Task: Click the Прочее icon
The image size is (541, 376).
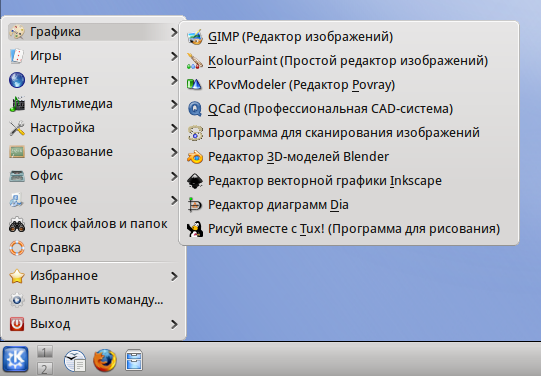Action: [17, 200]
